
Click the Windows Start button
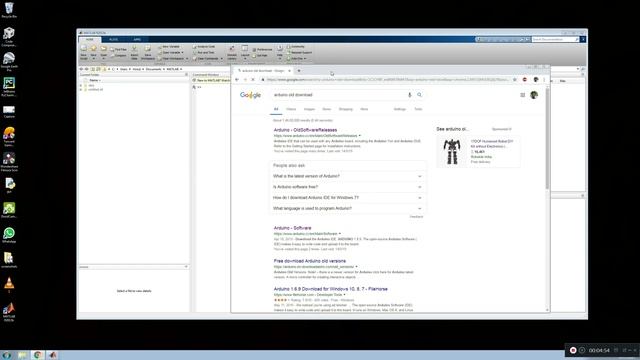(x=7, y=355)
